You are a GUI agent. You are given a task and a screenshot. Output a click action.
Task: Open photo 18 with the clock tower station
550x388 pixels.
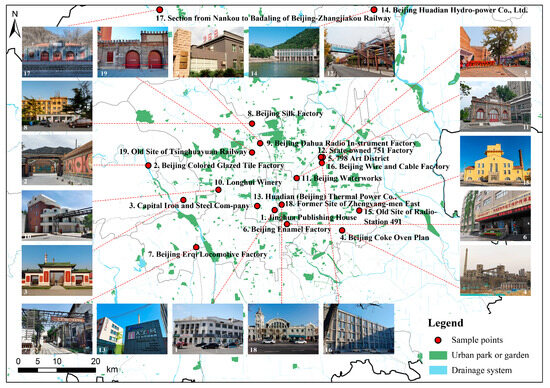point(283,329)
